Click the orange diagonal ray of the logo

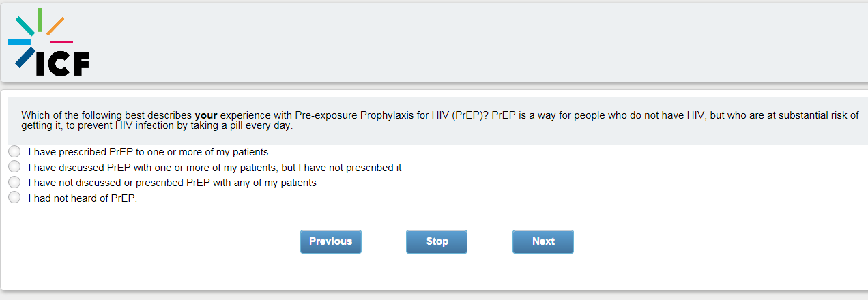pyautogui.click(x=55, y=26)
